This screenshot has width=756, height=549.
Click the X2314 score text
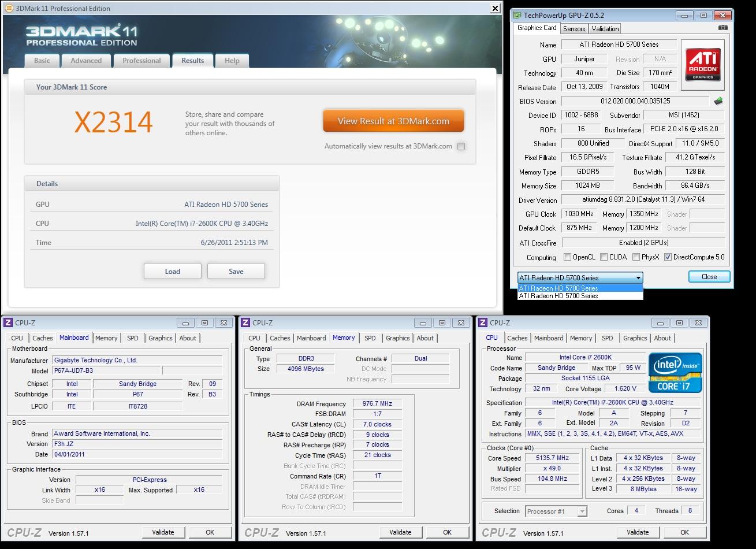pos(114,122)
